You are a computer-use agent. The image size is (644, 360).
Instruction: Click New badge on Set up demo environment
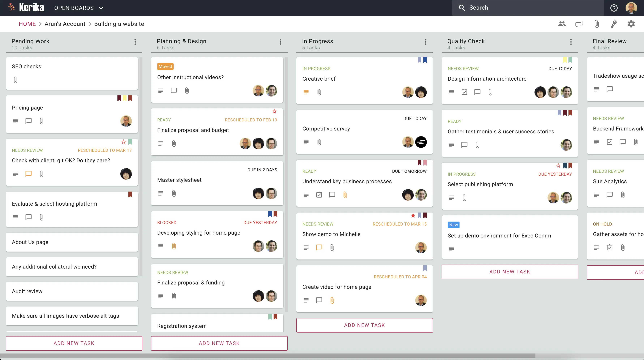454,225
